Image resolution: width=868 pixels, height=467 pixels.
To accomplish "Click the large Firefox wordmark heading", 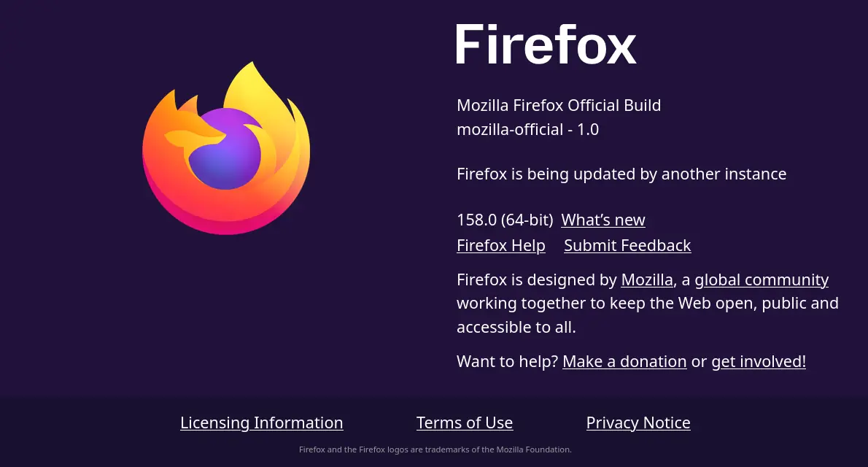I will (x=546, y=45).
